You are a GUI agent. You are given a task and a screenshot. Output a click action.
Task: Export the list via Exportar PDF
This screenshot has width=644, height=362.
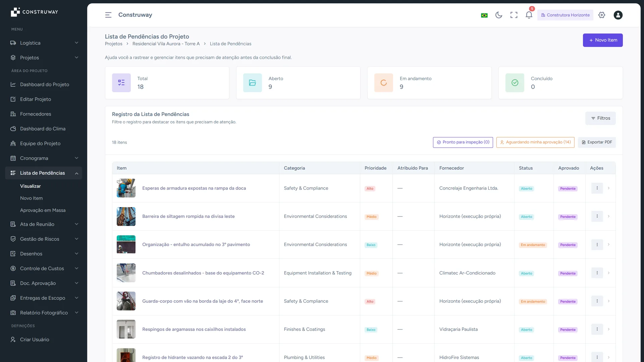point(597,142)
